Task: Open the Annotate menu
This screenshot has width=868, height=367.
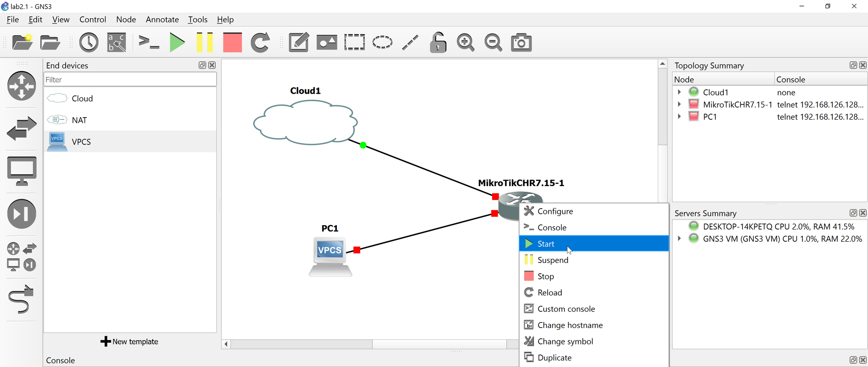Action: tap(162, 20)
